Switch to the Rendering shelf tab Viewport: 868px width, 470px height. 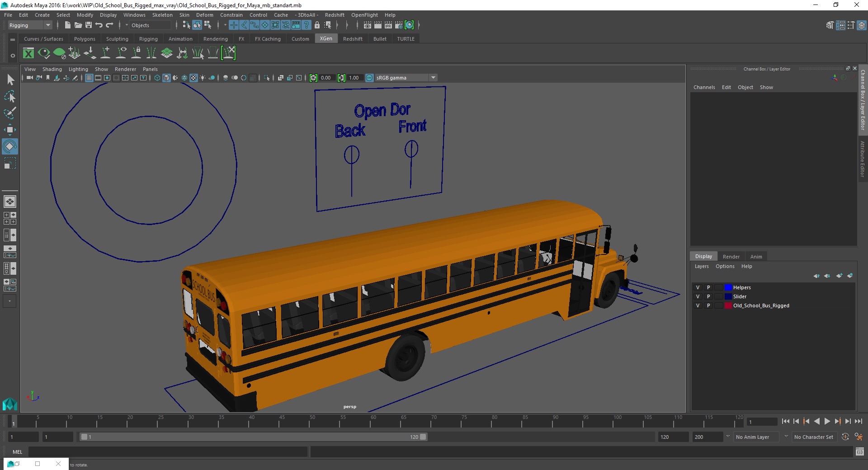point(215,39)
